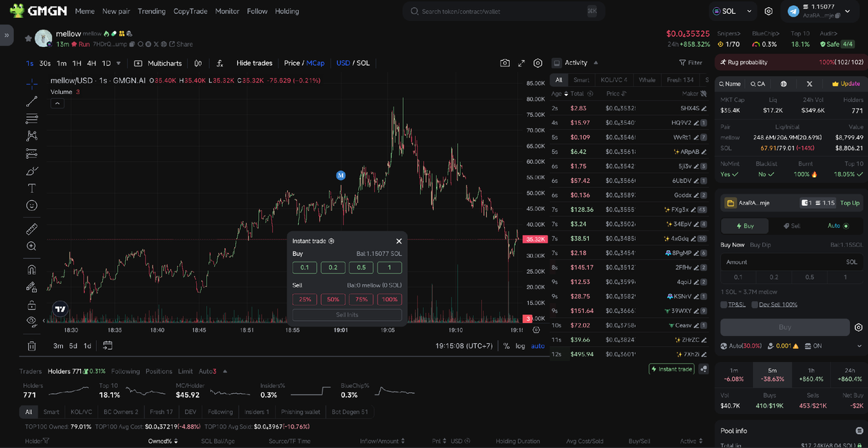Open the Traders tab
Viewport: 868px width, 448px height.
[x=30, y=371]
